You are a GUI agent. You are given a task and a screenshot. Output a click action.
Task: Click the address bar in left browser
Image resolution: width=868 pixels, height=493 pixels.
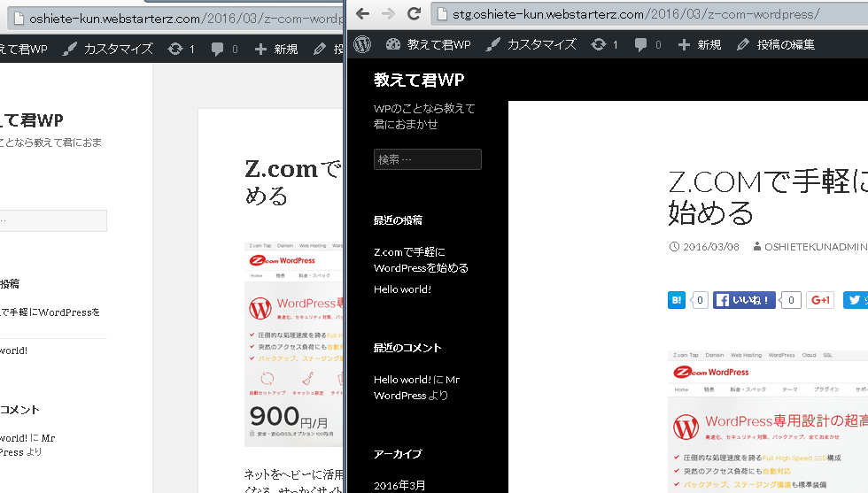[x=175, y=19]
